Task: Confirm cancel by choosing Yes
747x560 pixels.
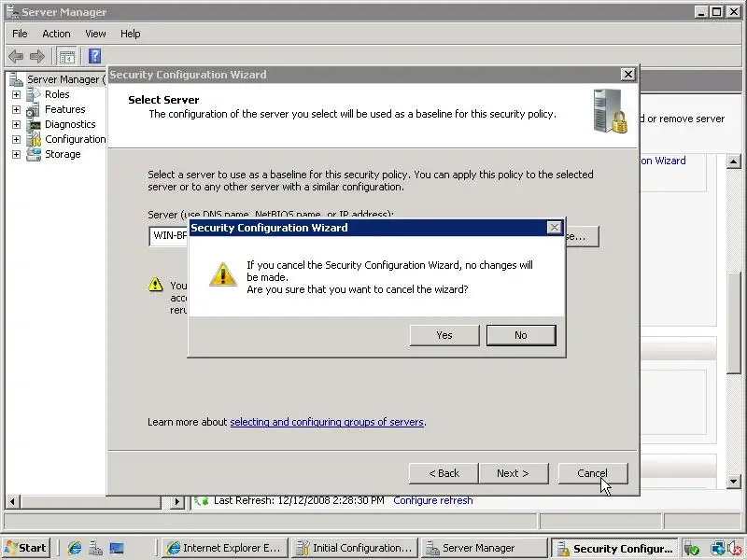Action: click(x=444, y=335)
